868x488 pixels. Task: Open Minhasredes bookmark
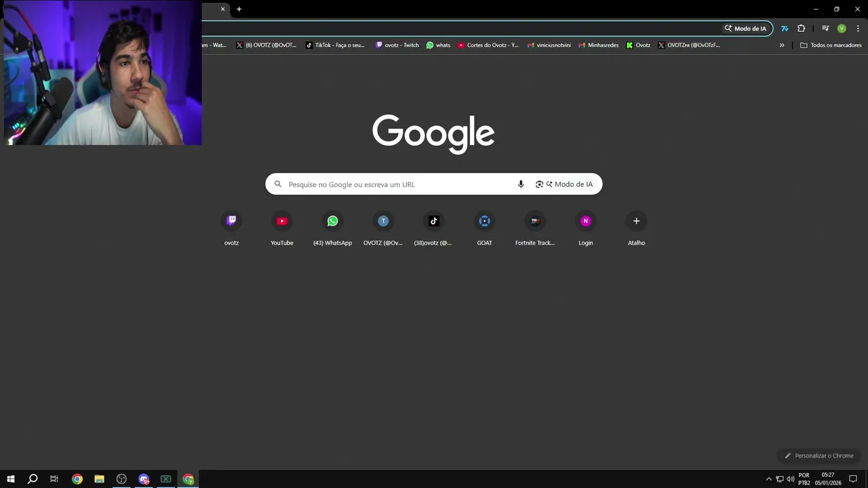point(598,45)
